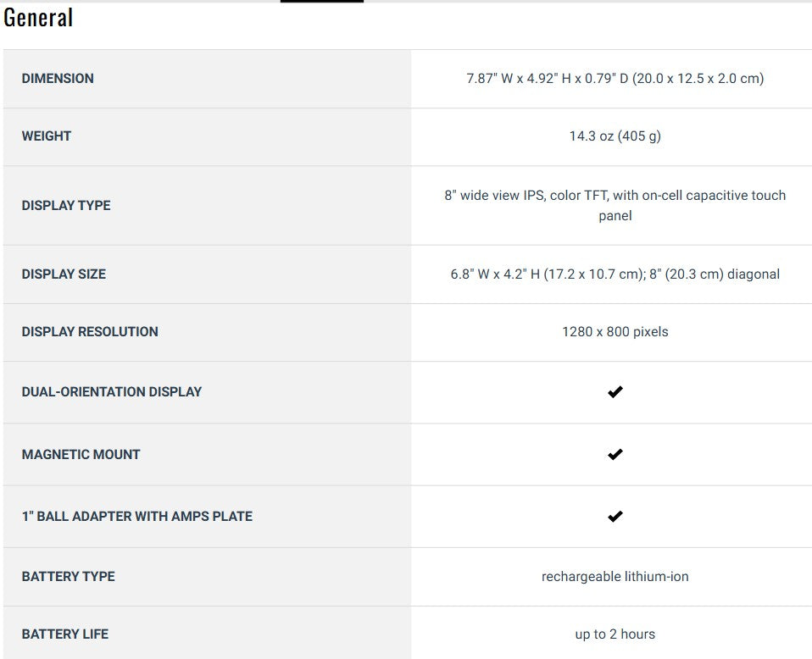Click the 14.3 oz (405 g) value
The width and height of the screenshot is (812, 659).
coord(615,136)
